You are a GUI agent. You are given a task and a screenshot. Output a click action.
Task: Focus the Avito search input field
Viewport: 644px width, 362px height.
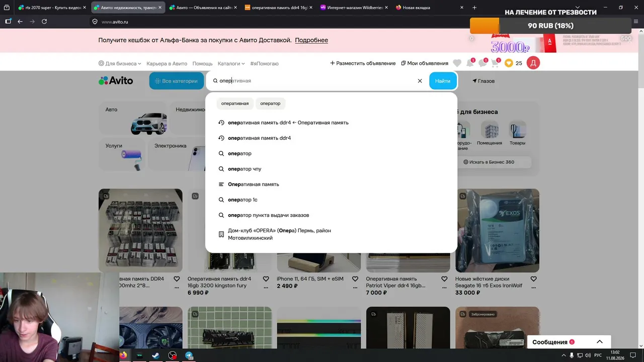(317, 81)
